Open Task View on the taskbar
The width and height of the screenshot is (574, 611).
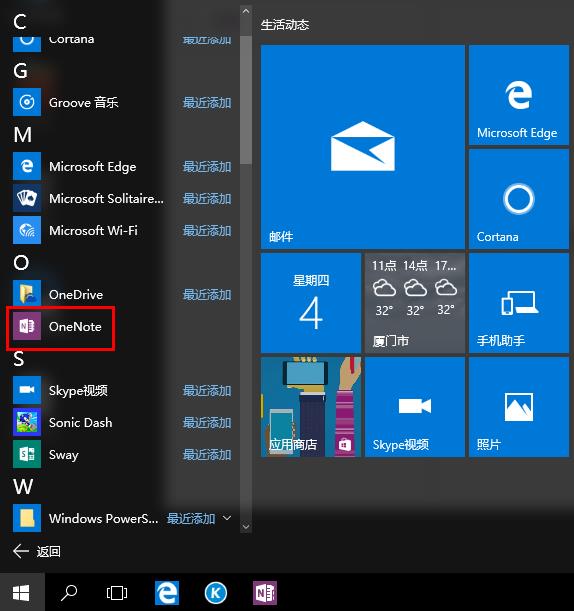tap(117, 593)
